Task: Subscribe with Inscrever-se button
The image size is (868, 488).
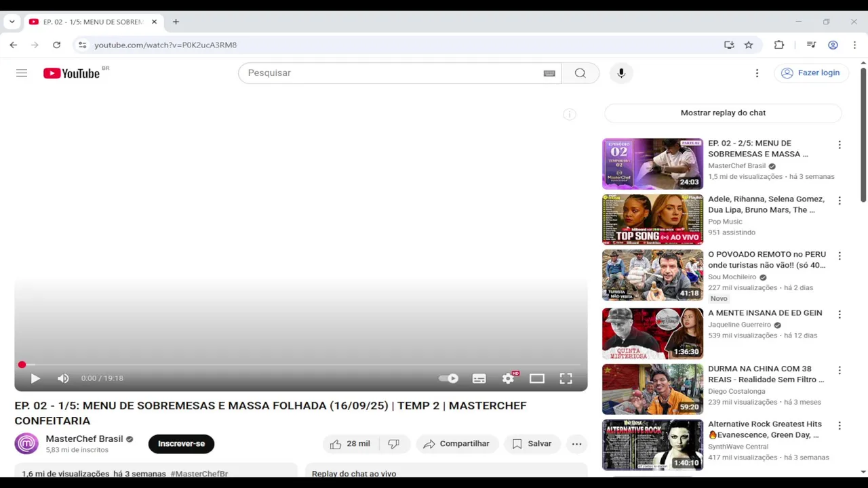Action: coord(181,444)
